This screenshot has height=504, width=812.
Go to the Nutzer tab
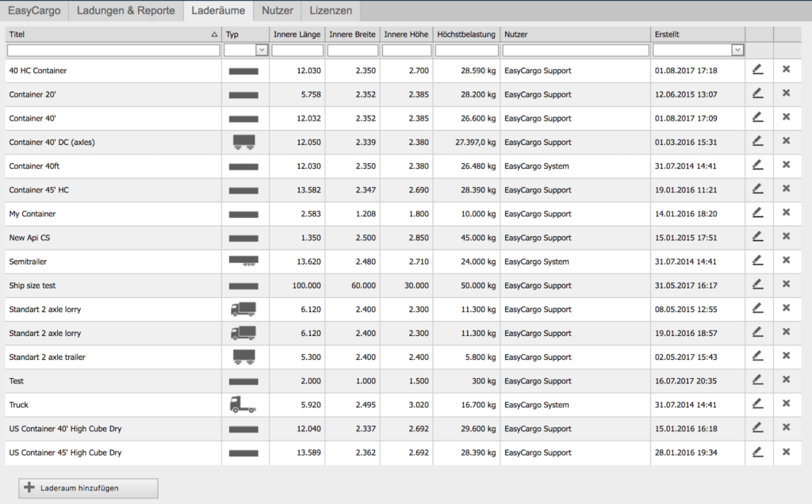pyautogui.click(x=277, y=10)
